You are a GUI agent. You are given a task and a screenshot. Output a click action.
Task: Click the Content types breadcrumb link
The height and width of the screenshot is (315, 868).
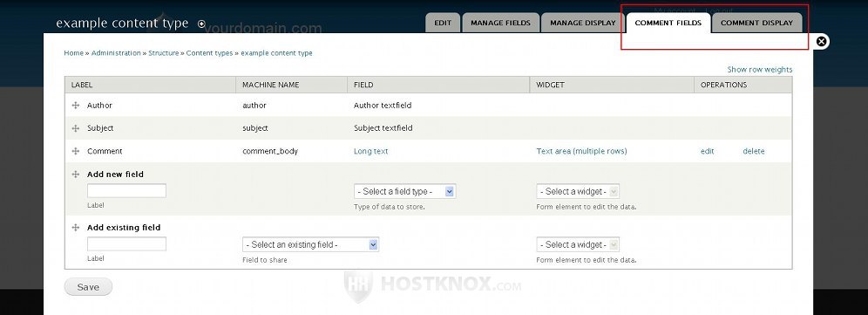pyautogui.click(x=209, y=53)
